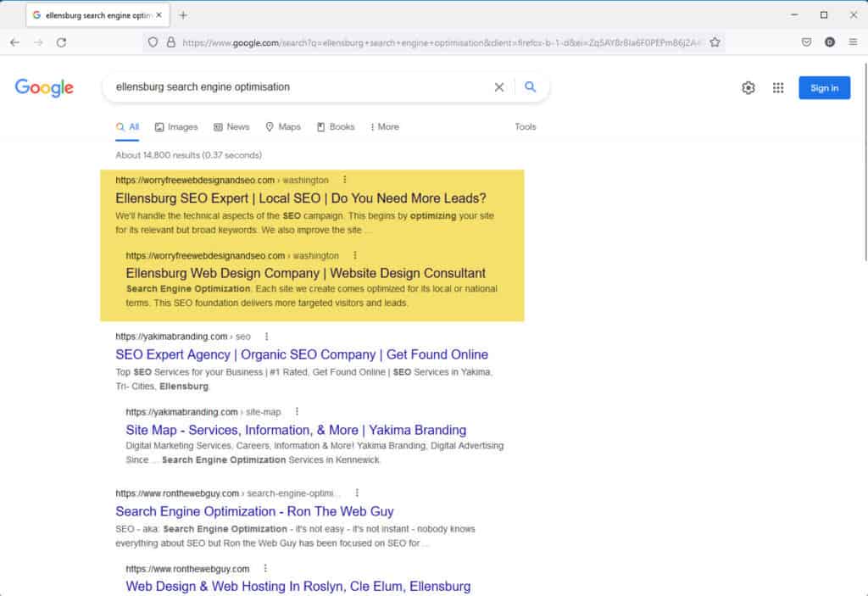Click the padlock site security icon
868x596 pixels.
click(171, 42)
